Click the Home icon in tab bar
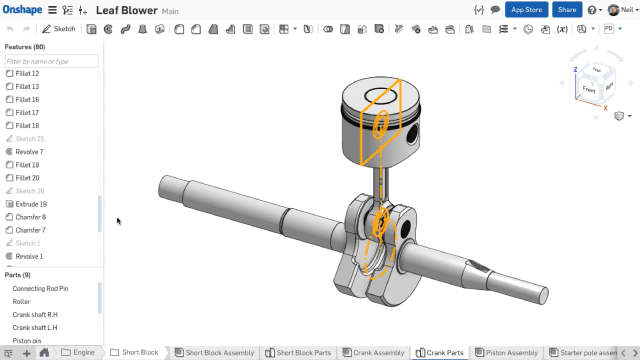The width and height of the screenshot is (640, 360). click(x=44, y=353)
